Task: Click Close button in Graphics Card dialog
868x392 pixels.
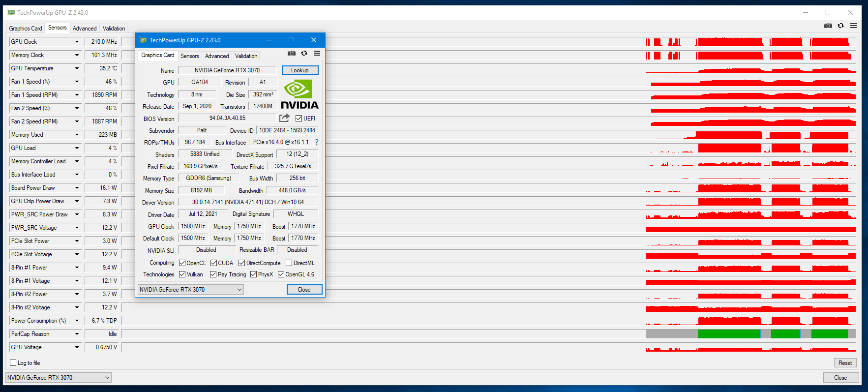Action: click(x=304, y=290)
